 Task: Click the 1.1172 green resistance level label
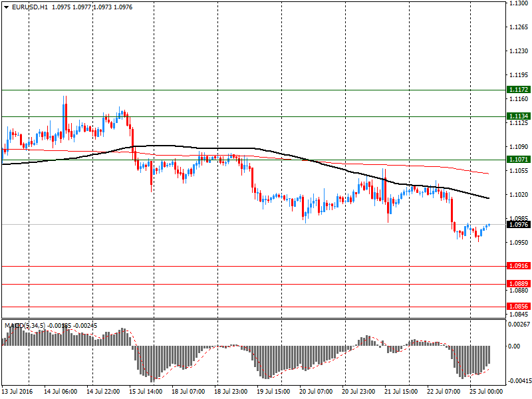tap(519, 90)
